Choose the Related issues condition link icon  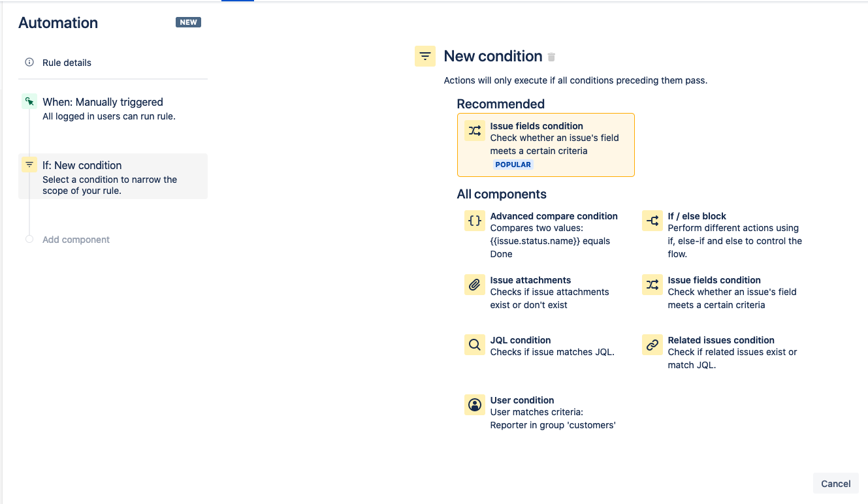pos(652,345)
